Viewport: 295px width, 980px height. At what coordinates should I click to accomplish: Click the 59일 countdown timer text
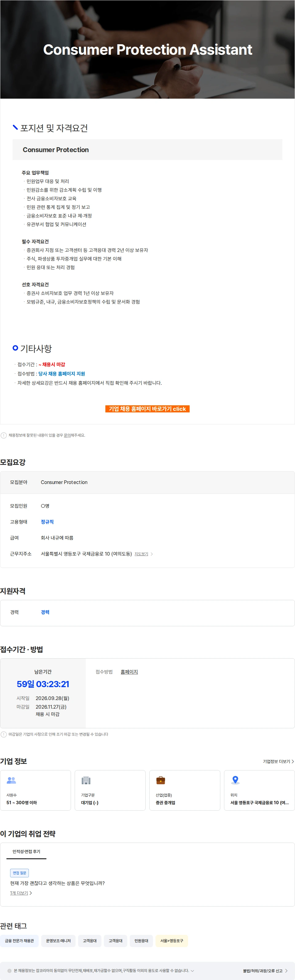pos(43,684)
